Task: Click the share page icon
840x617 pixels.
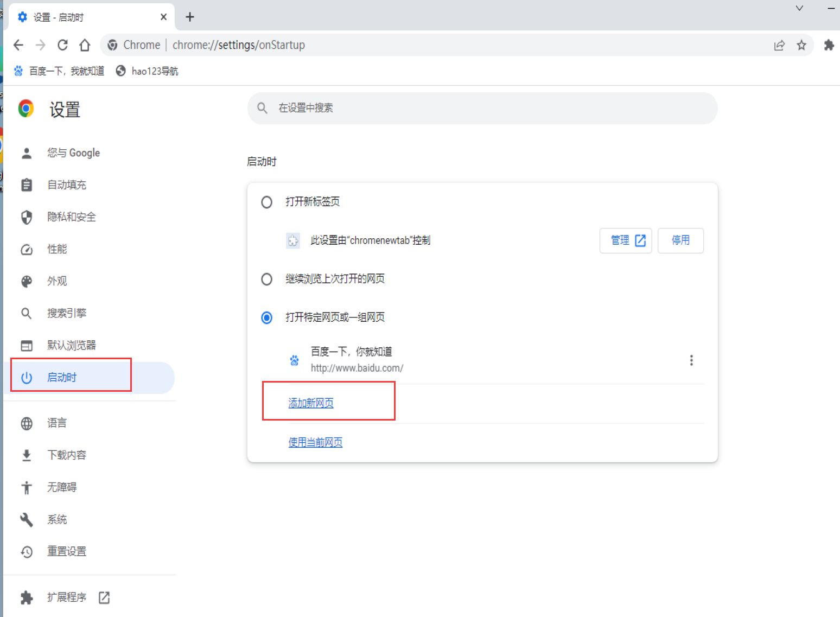Action: 779,45
